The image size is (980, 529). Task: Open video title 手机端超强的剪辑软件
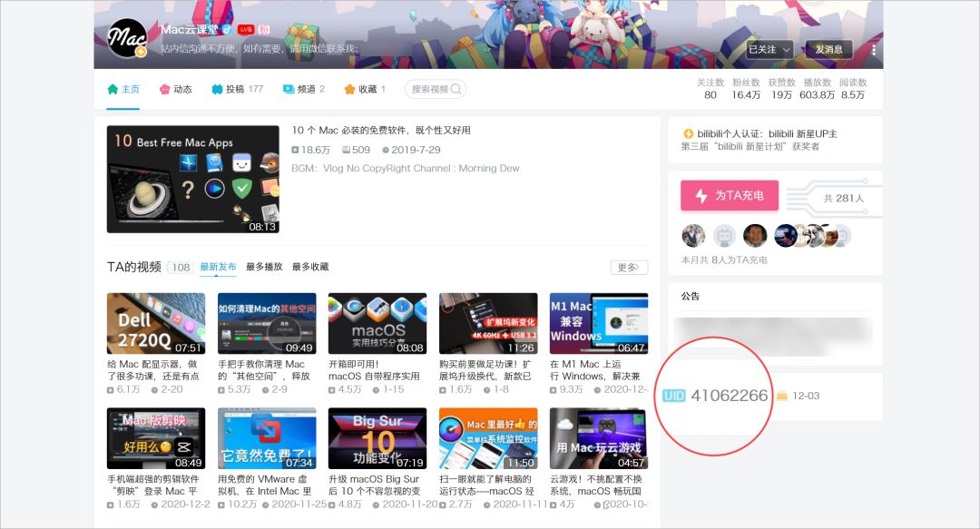(153, 485)
